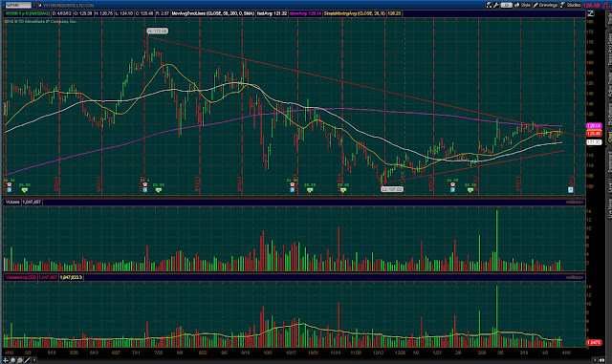Open the Studies flask menu
The width and height of the screenshot is (612, 364).
[x=571, y=5]
